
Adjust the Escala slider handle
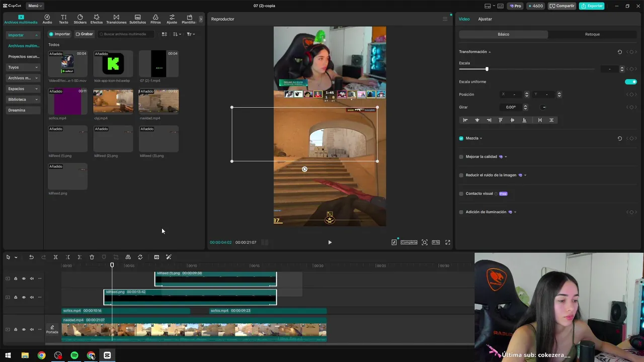[487, 69]
